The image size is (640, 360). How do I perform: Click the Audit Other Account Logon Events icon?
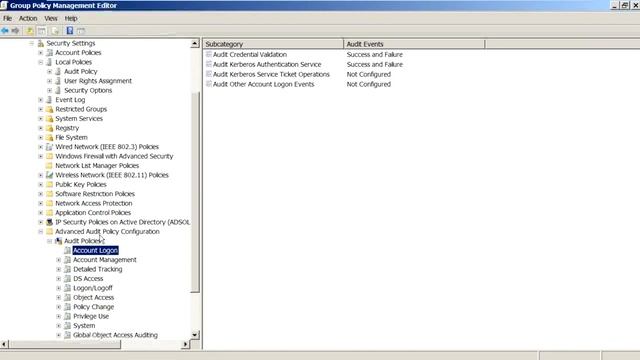209,84
